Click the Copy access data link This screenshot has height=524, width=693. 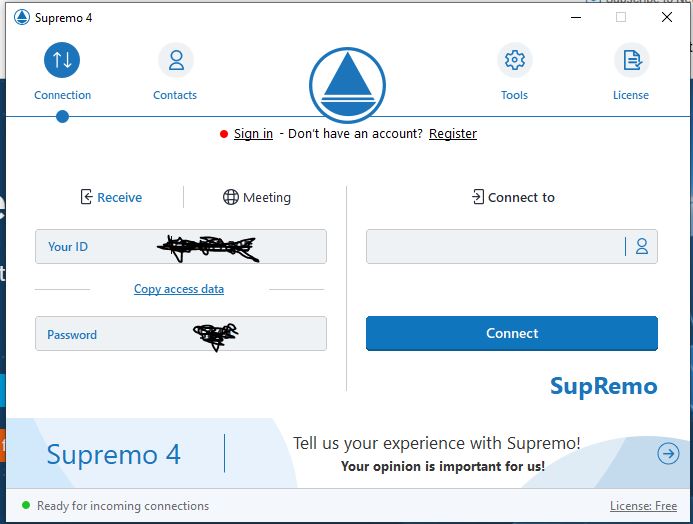point(179,289)
